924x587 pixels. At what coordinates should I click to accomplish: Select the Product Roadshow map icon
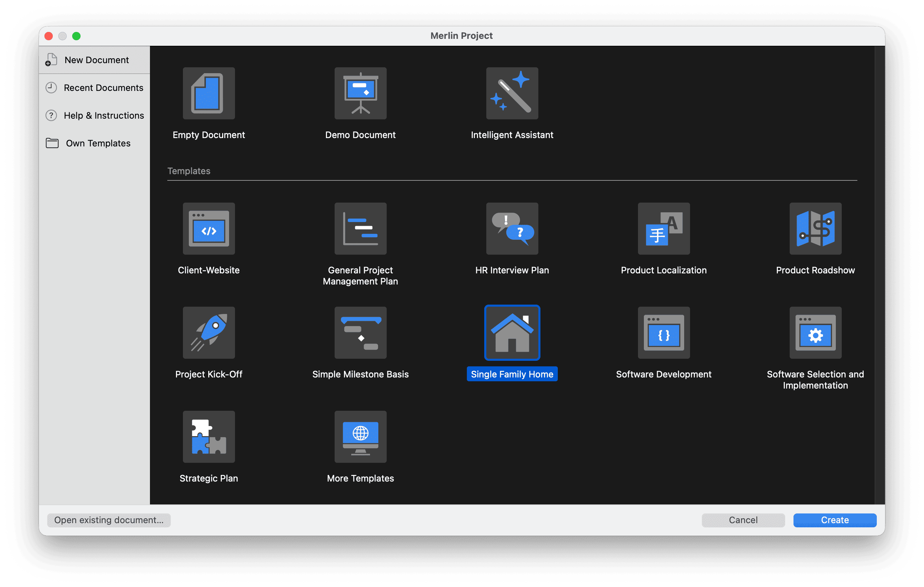(815, 229)
